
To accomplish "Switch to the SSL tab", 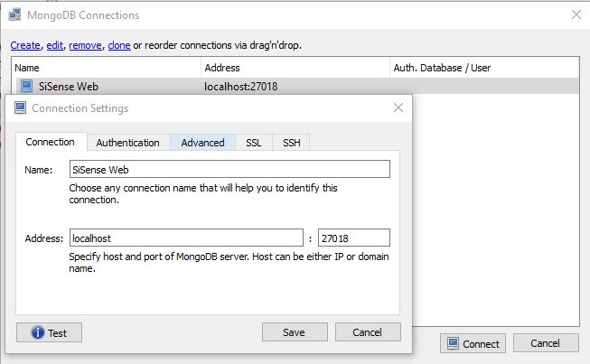I will tap(254, 143).
